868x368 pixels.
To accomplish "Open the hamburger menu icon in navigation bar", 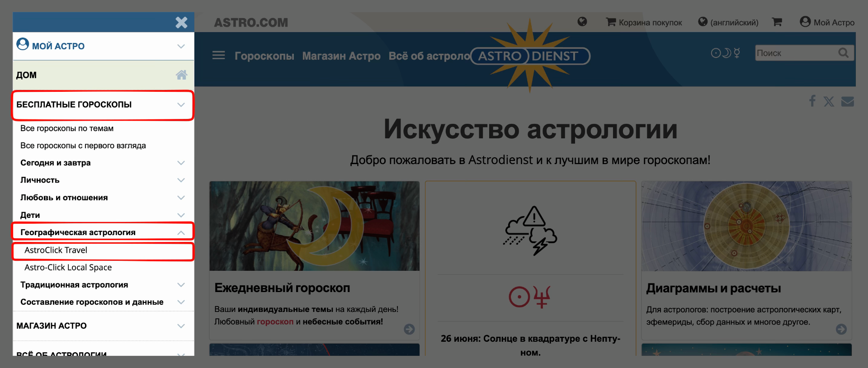I will [219, 55].
